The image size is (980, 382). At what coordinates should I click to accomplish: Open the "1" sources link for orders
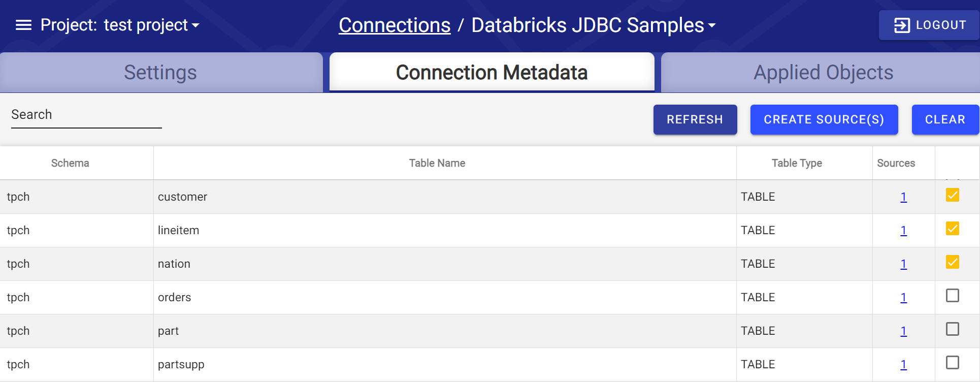click(903, 297)
